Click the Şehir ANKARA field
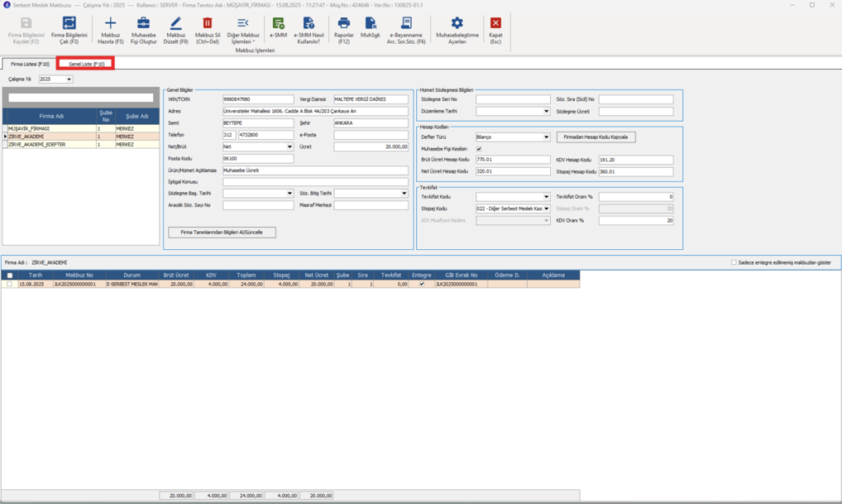Image resolution: width=842 pixels, height=504 pixels. coord(371,123)
